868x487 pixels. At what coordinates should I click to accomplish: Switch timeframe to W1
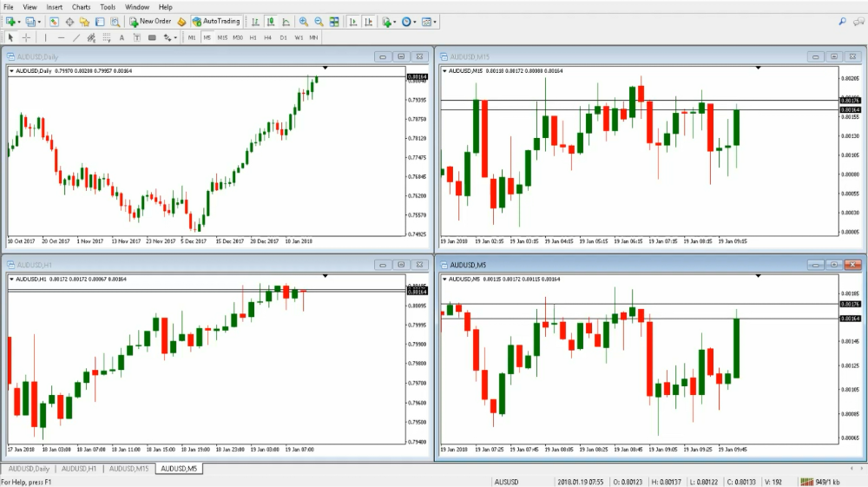pos(299,37)
